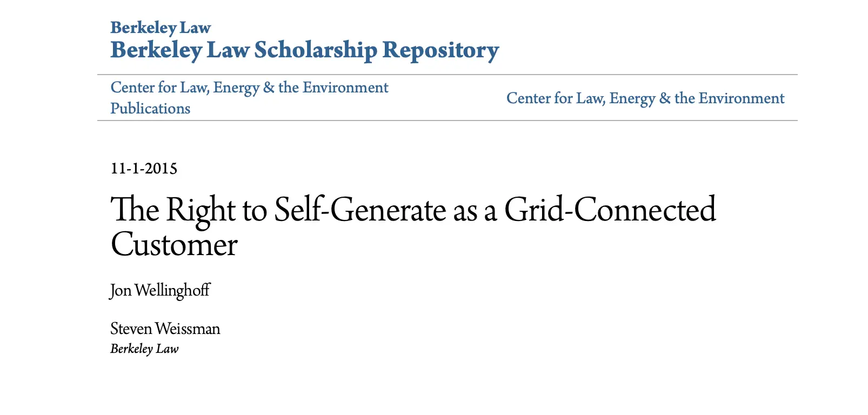
Task: Click the right-side Center for Law, Energy & the Environment link
Action: [x=645, y=98]
